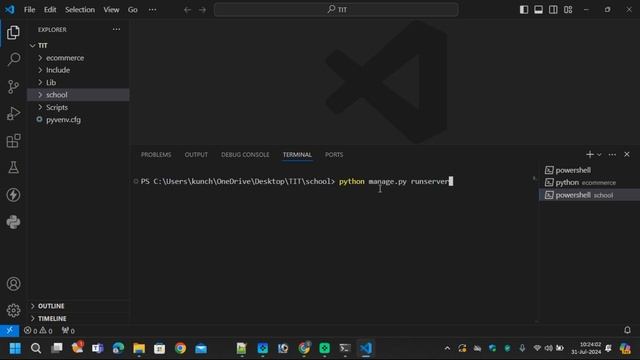Open the Windows Start menu
Image resolution: width=640 pixels, height=360 pixels.
point(15,348)
